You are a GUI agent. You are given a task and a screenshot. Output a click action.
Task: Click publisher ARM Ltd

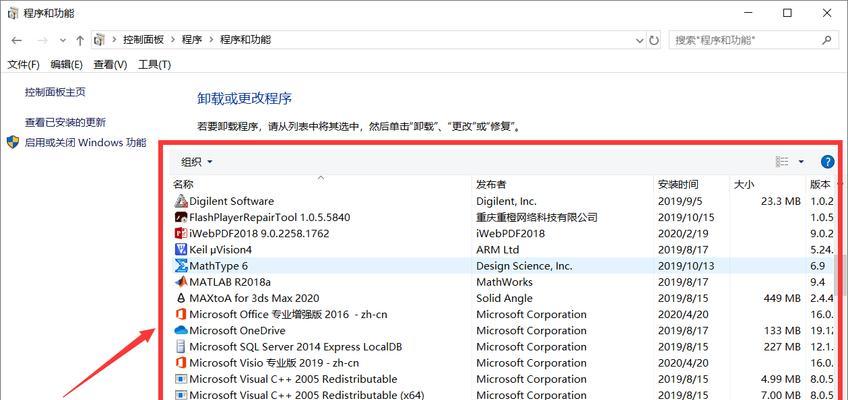[498, 250]
